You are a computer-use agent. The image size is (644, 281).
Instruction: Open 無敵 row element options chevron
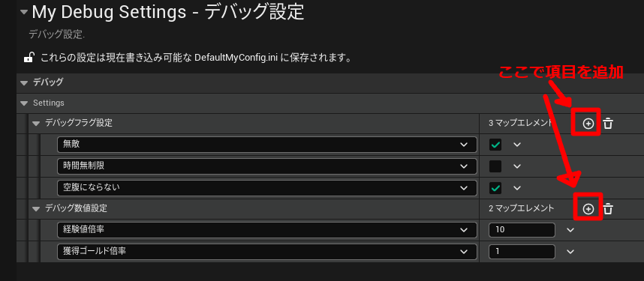tap(517, 145)
